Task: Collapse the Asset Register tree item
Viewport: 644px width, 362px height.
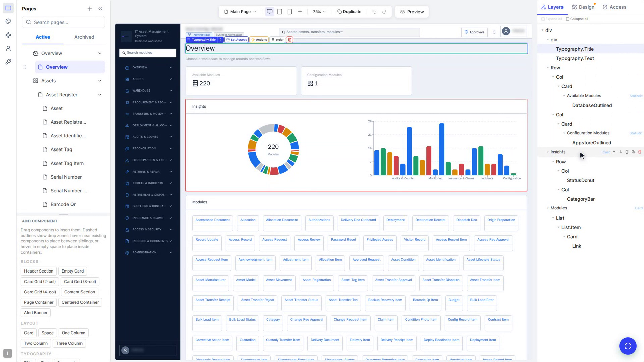Action: [x=100, y=95]
